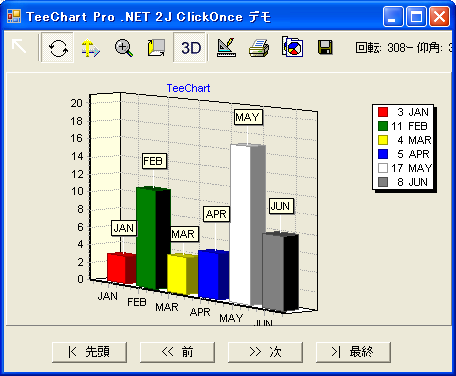Click the TeeChart title text
This screenshot has height=376, width=456.
pyautogui.click(x=188, y=88)
